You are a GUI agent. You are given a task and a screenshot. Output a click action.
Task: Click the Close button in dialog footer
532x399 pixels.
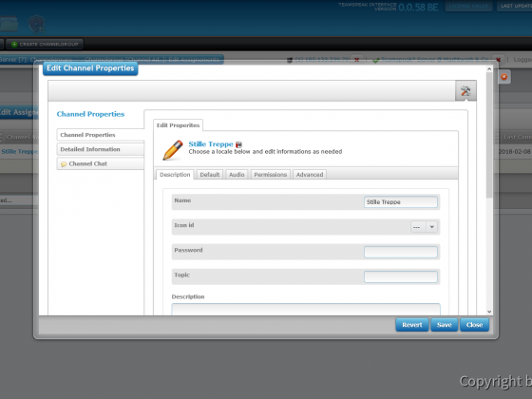tap(474, 325)
